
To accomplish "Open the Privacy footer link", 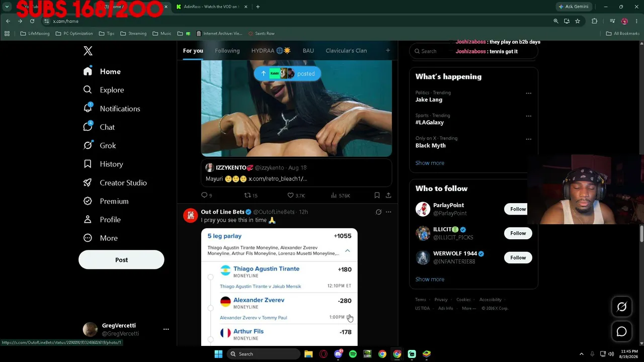I will [441, 300].
